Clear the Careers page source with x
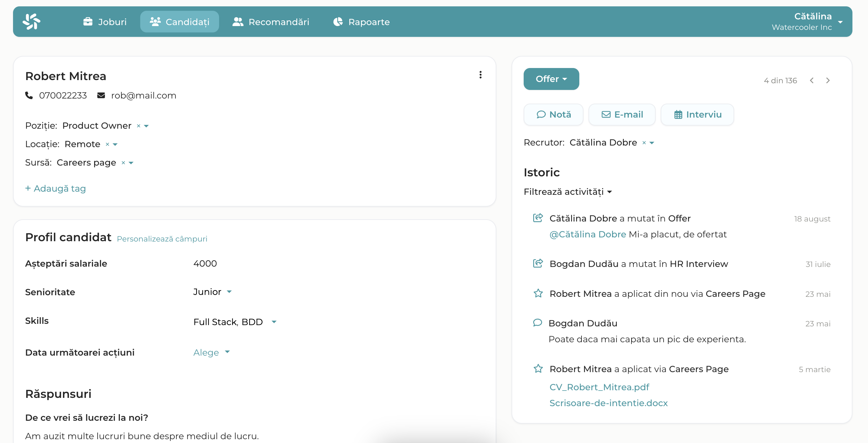 pyautogui.click(x=123, y=163)
